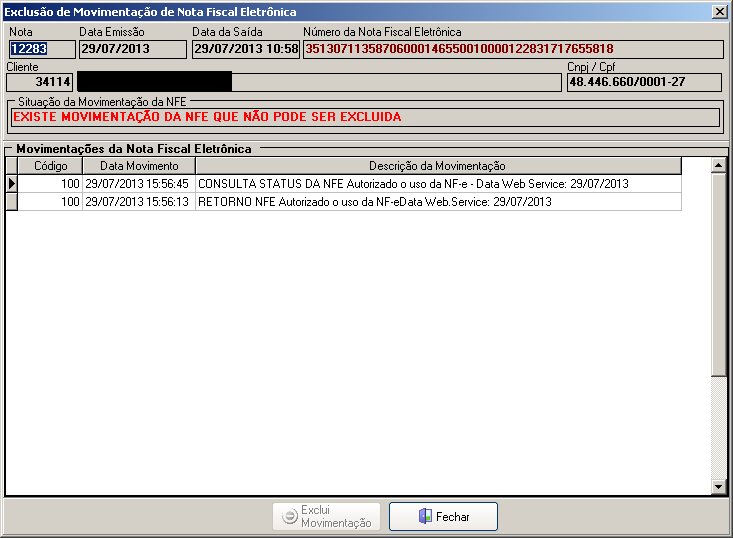The width and height of the screenshot is (733, 538).
Task: Click the Situação da Movimentação status field
Action: (365, 117)
